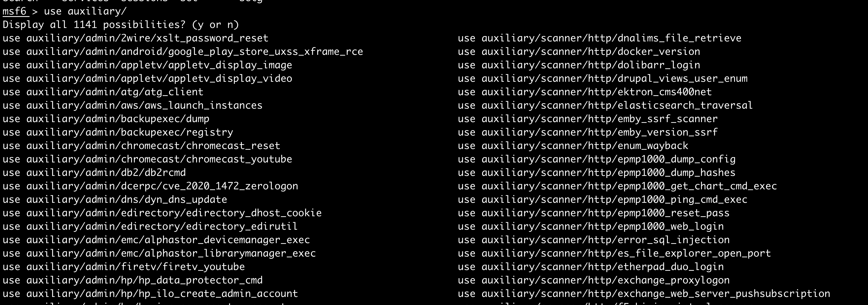Click the error_sql_injection scanner entry

594,240
